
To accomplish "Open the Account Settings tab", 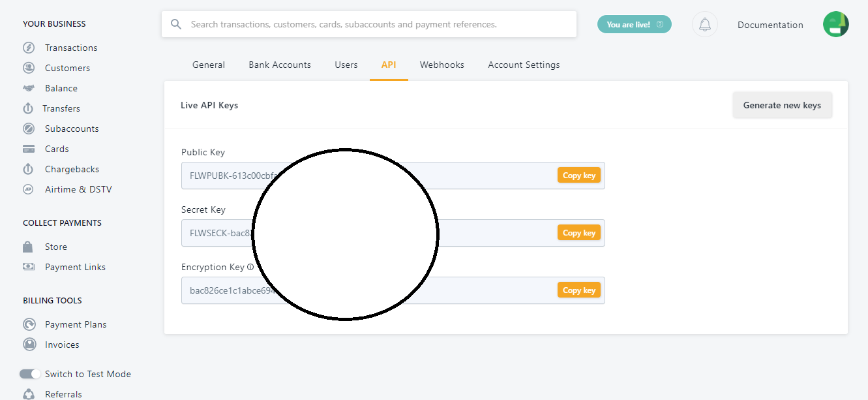I will [524, 65].
